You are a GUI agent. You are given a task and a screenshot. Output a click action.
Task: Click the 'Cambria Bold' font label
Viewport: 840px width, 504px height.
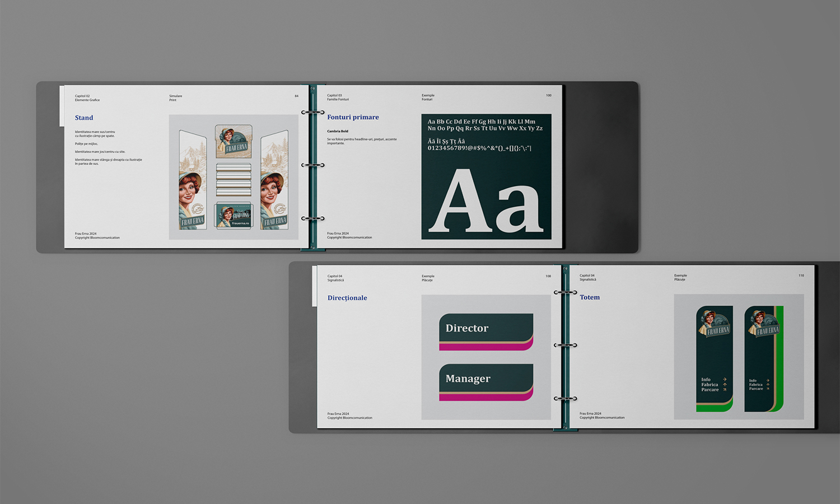(338, 131)
